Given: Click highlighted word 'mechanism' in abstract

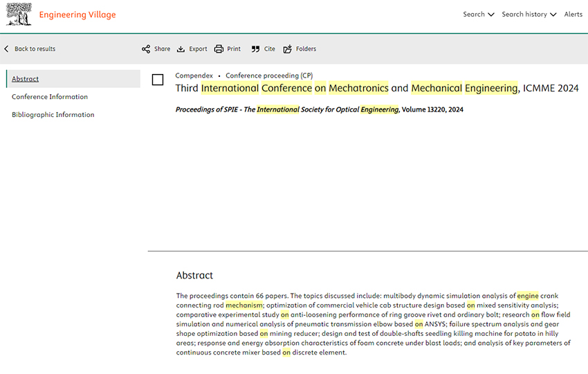Looking at the screenshot, I should point(244,305).
